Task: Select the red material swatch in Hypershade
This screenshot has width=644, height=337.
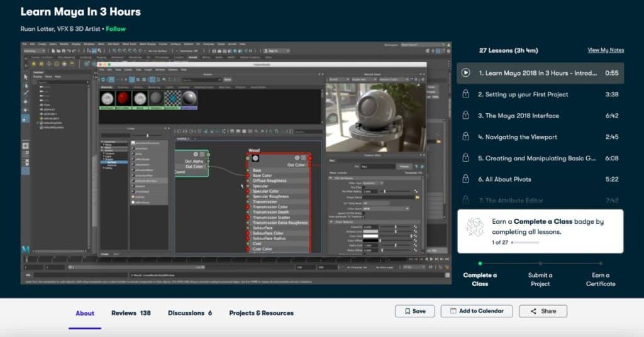Action: point(123,99)
